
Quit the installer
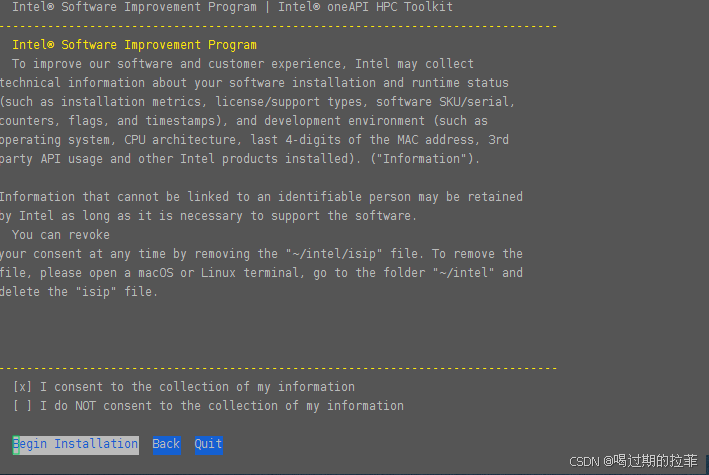pos(208,444)
